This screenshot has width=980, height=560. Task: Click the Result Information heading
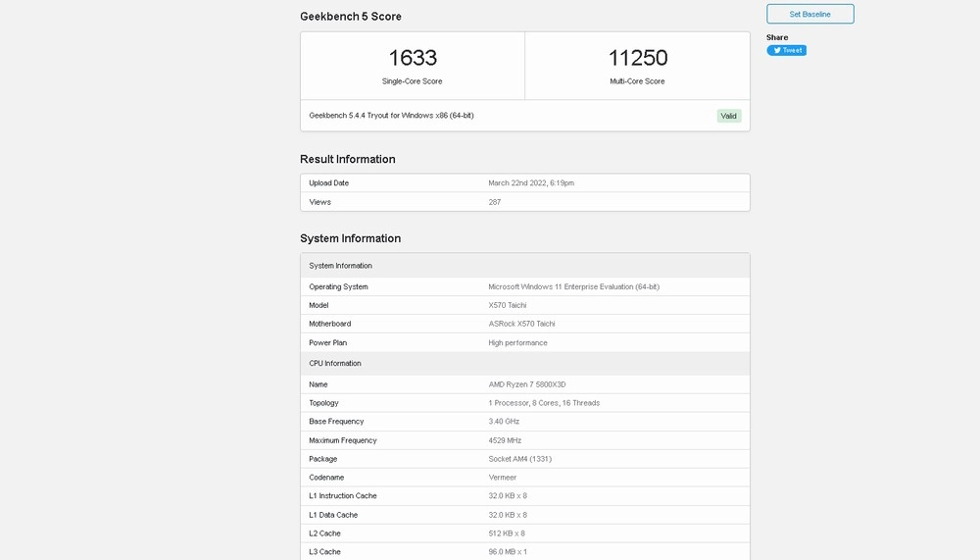(348, 159)
